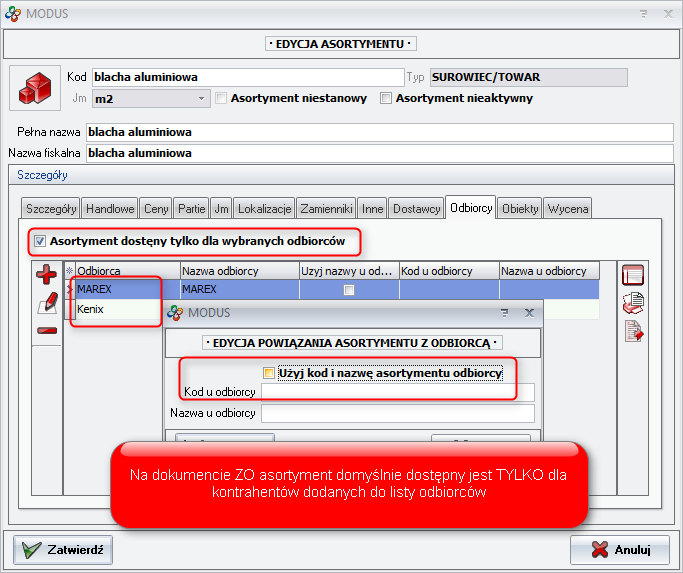Click the Zatwierdź button
The width and height of the screenshot is (683, 573).
[63, 549]
